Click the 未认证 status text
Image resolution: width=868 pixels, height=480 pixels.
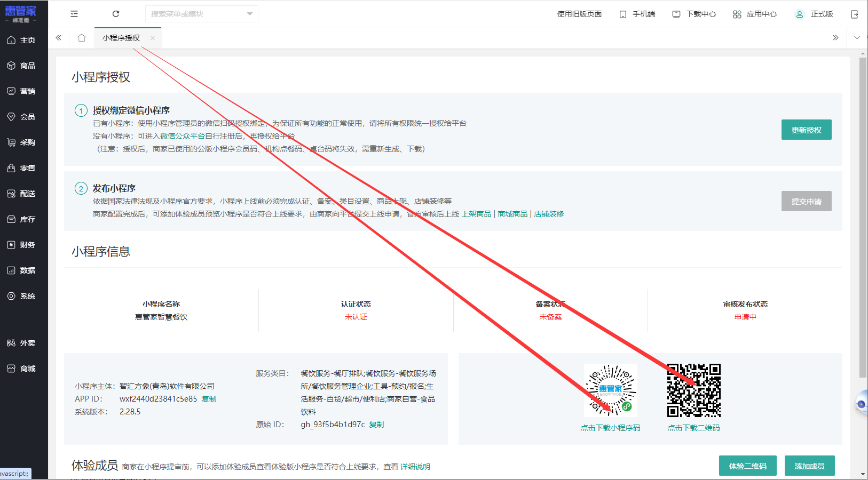pyautogui.click(x=356, y=317)
